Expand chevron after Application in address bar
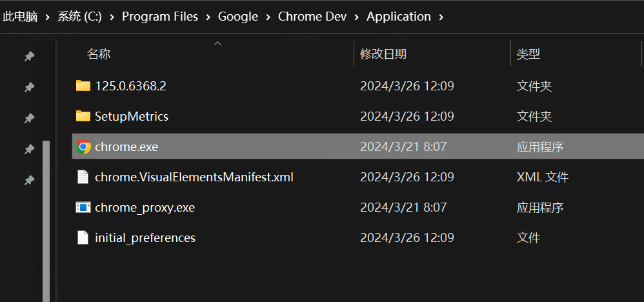 441,17
